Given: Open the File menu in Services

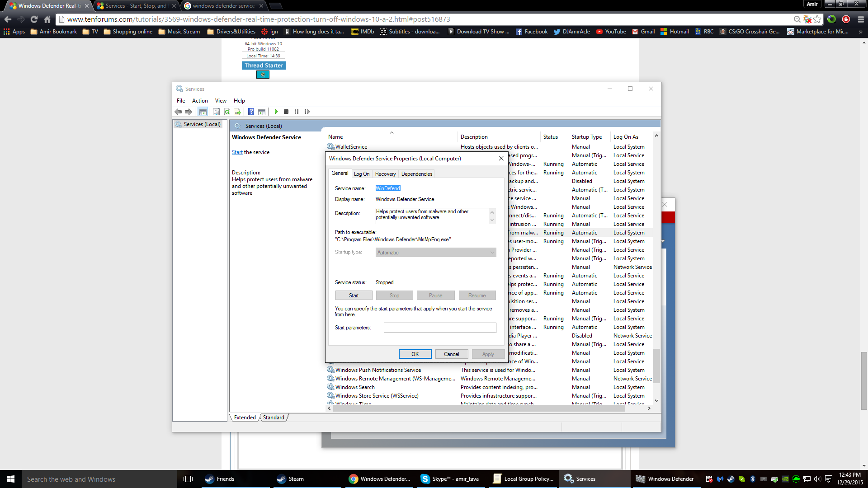Looking at the screenshot, I should 181,101.
